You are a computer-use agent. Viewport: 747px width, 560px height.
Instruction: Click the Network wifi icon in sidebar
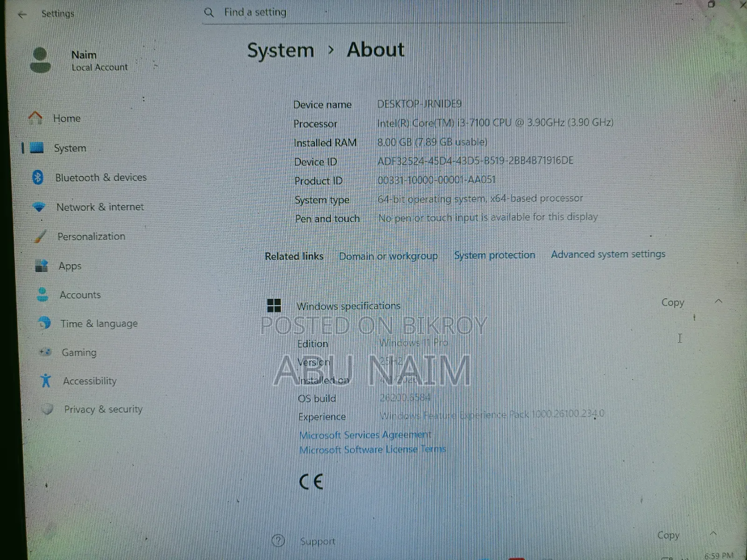click(39, 207)
